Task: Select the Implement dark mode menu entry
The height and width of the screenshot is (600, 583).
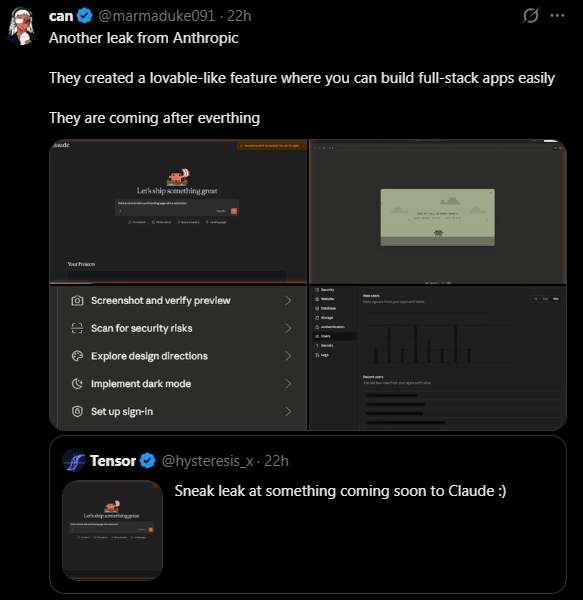Action: pos(181,384)
